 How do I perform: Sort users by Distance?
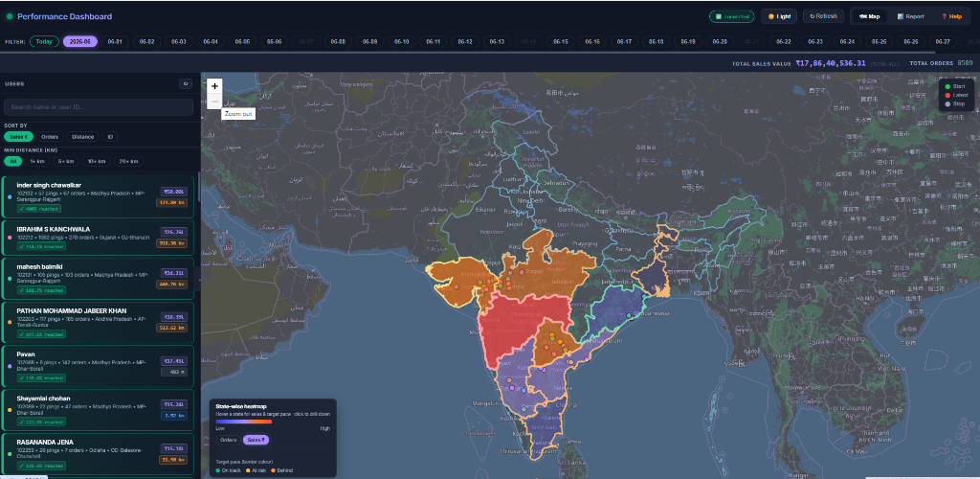(x=82, y=136)
